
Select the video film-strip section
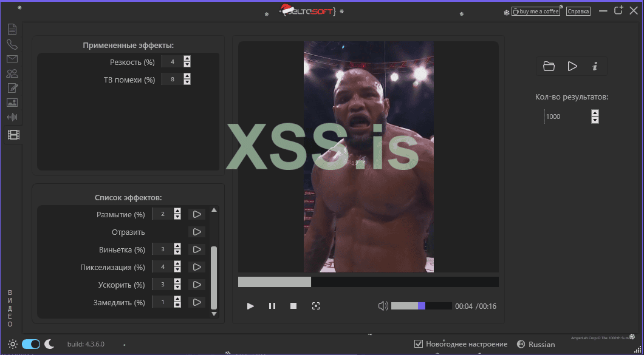click(13, 134)
